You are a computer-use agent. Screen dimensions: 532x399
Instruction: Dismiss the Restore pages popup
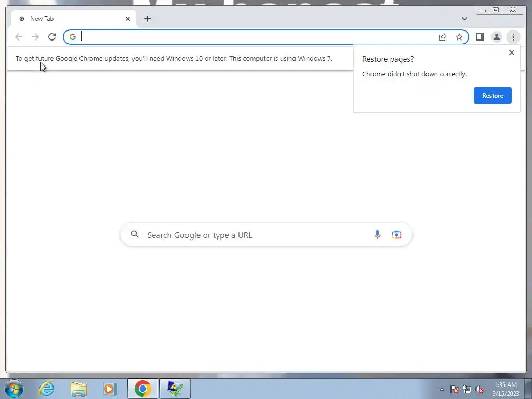tap(512, 52)
